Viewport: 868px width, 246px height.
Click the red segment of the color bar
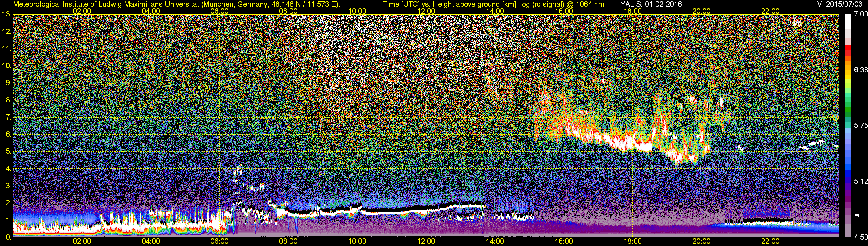point(848,48)
